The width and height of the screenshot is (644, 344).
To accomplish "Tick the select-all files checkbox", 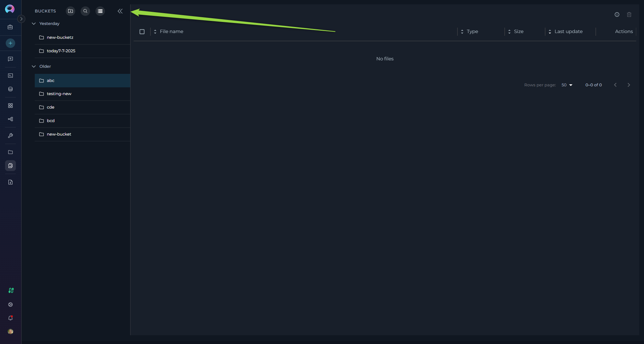I will point(142,32).
